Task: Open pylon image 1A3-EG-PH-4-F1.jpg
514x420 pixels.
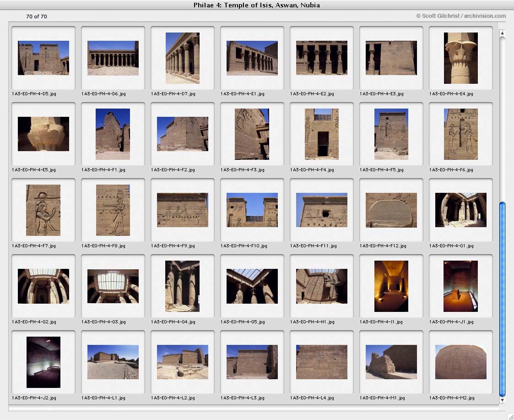Action: pos(113,134)
